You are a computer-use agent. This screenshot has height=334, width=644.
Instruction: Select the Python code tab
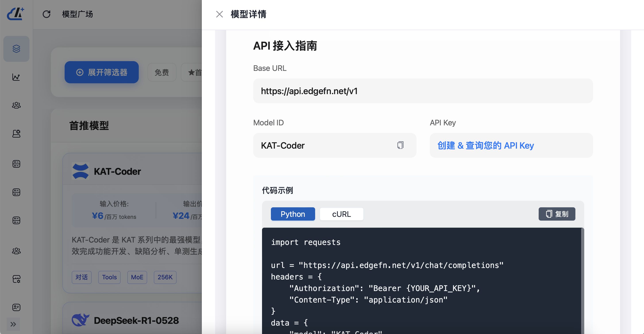click(x=293, y=214)
